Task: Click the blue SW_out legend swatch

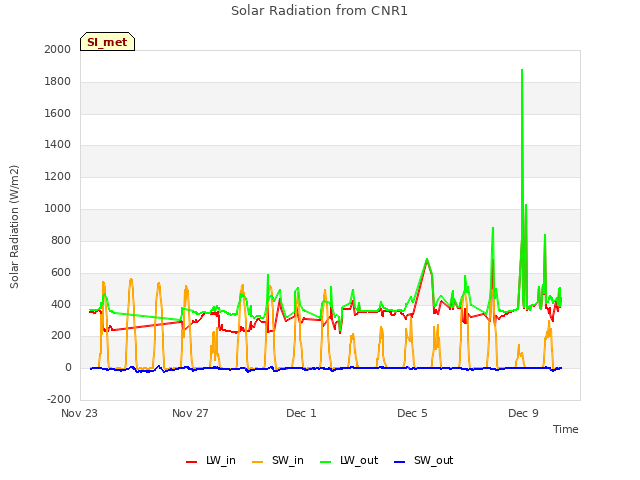Action: [400, 462]
